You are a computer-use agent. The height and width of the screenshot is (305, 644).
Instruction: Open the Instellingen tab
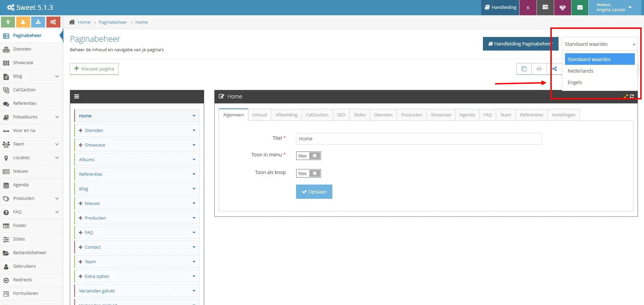click(563, 115)
